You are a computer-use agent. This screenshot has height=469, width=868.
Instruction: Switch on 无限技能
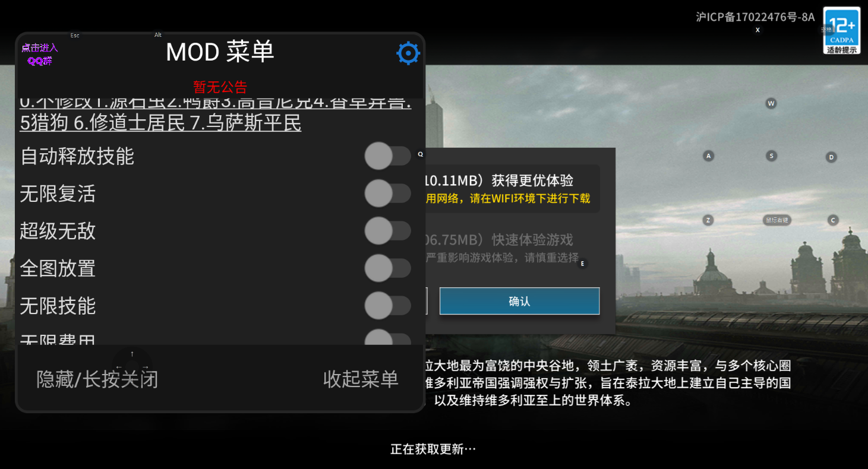387,306
